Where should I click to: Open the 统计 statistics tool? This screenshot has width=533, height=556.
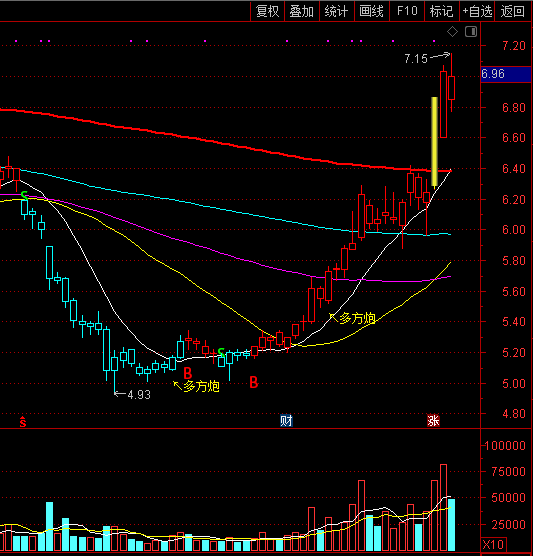click(x=337, y=11)
